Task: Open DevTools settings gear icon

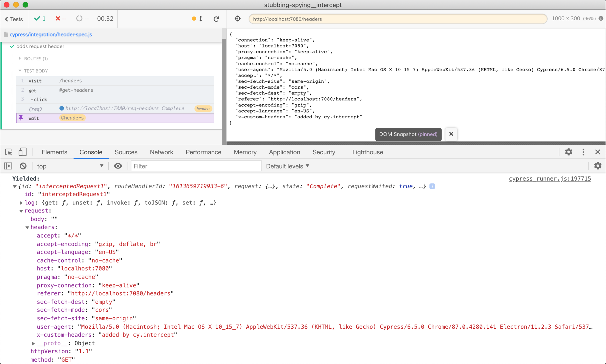Action: coord(568,152)
